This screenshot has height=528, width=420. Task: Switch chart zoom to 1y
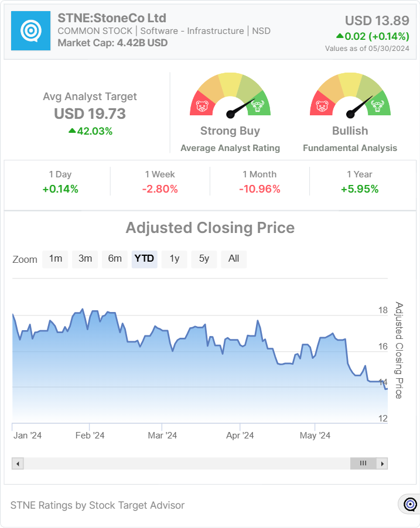[x=175, y=259]
